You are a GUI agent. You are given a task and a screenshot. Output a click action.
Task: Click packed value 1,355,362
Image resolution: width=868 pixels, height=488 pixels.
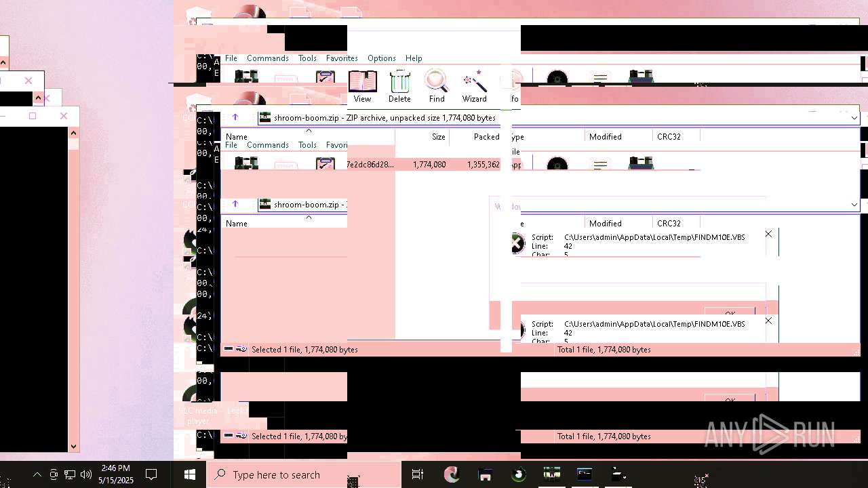click(484, 165)
